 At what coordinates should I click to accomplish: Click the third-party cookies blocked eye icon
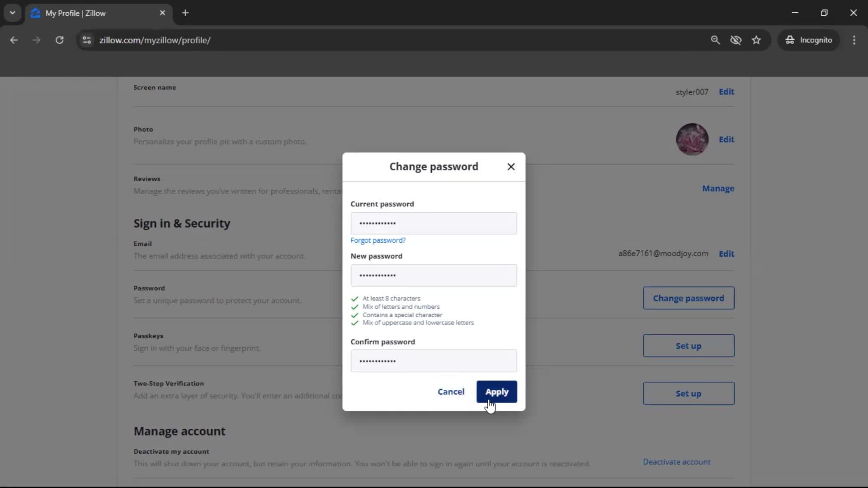[736, 40]
